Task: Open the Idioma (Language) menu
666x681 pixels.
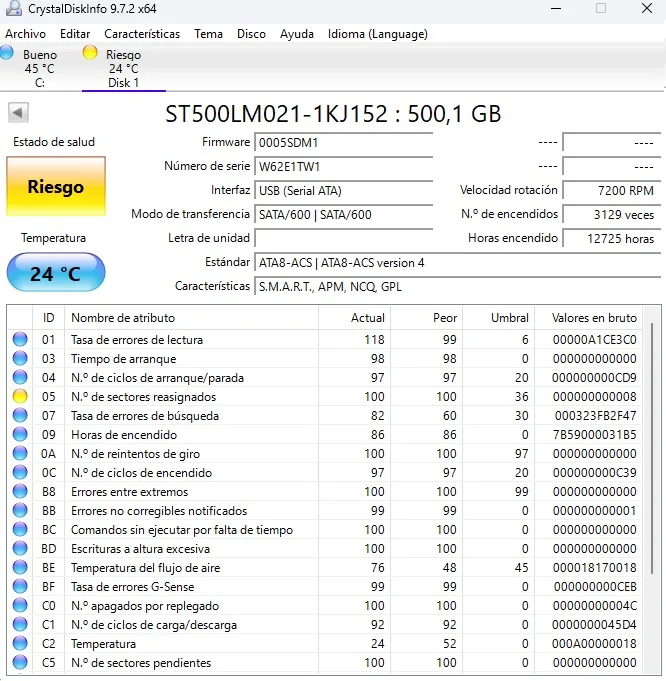Action: [378, 34]
